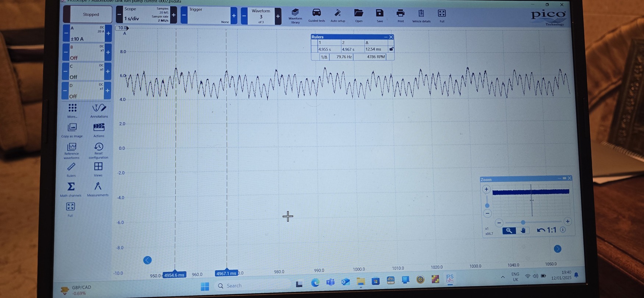Click Reset configuration

click(x=98, y=151)
